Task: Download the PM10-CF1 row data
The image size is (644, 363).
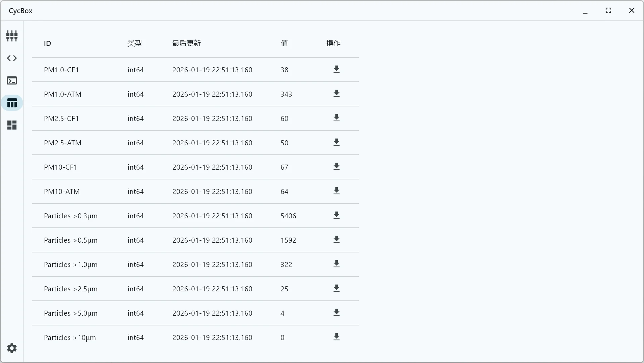Action: tap(337, 167)
